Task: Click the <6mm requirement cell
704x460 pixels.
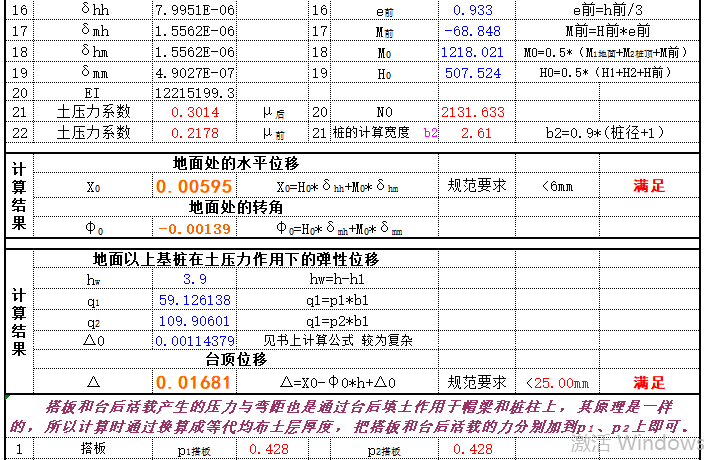Action: pos(557,186)
